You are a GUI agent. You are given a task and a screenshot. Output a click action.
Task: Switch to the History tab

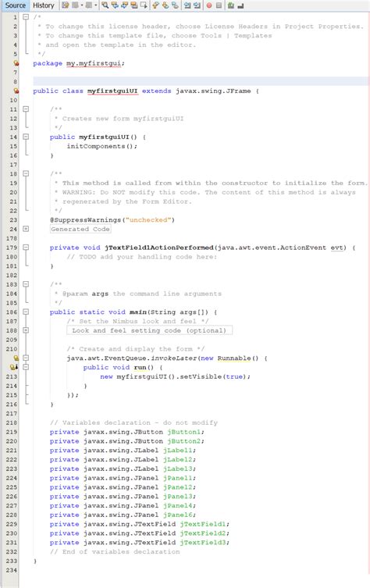(43, 5)
